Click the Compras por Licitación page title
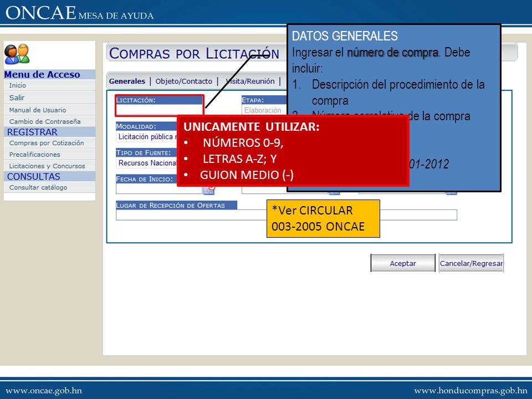Viewport: 532px width, 399px height. coord(194,54)
